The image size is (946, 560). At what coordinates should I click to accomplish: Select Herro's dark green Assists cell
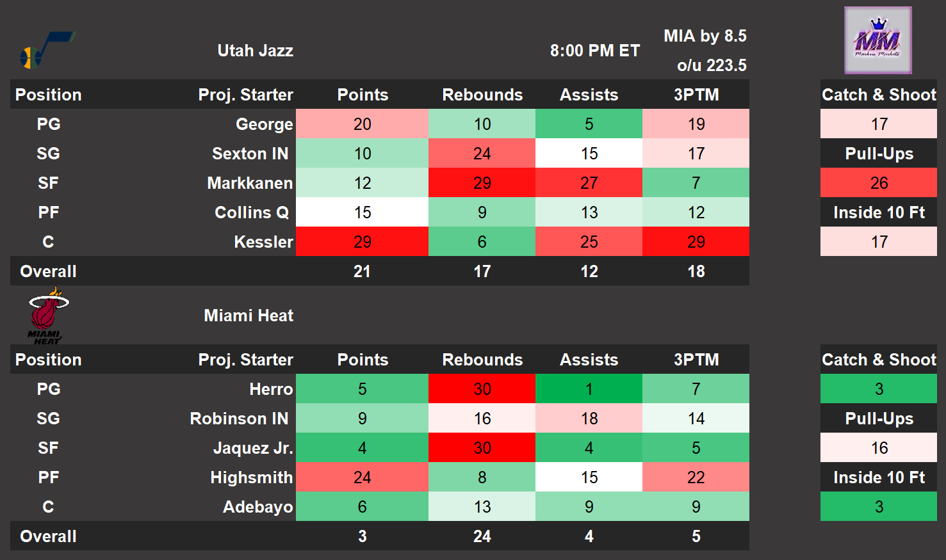[x=589, y=389]
